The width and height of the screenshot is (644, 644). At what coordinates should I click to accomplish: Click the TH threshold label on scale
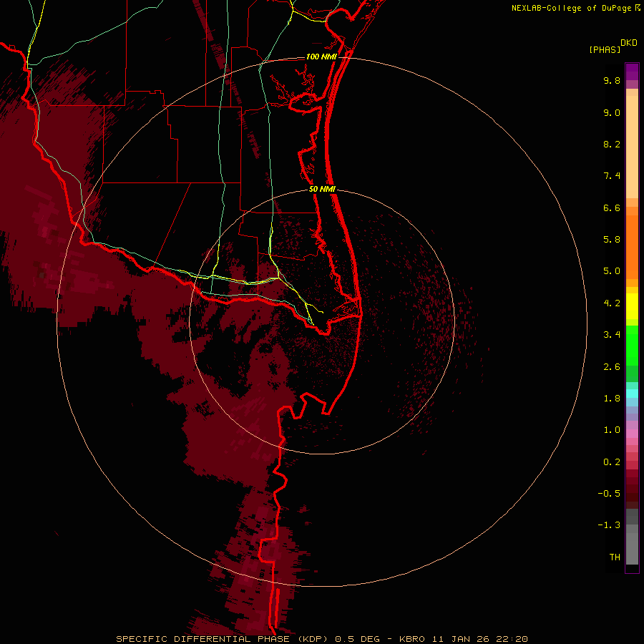615,557
